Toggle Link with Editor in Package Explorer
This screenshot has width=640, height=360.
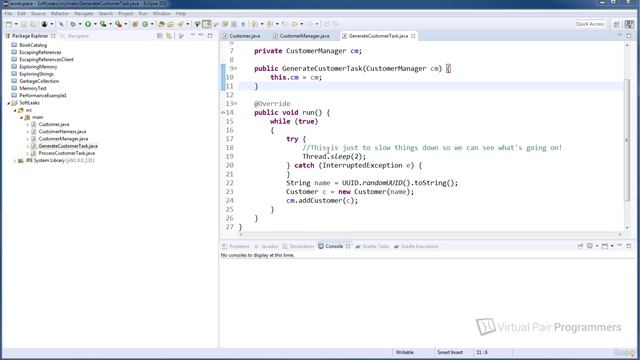pos(169,36)
